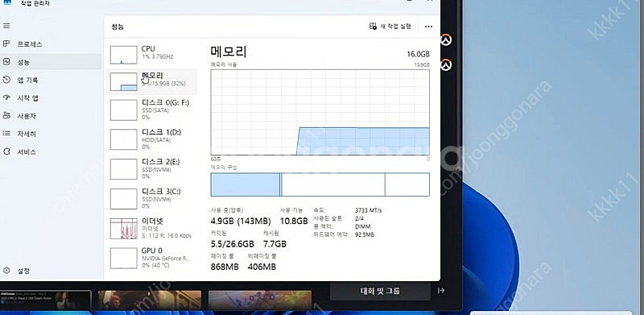Click the 3733 MT/s speed value

[x=369, y=210]
